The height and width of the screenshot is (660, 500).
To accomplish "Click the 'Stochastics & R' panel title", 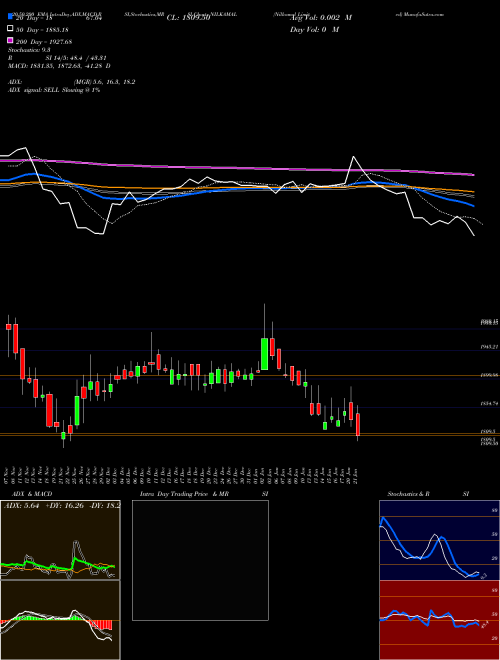I will 408,494.
